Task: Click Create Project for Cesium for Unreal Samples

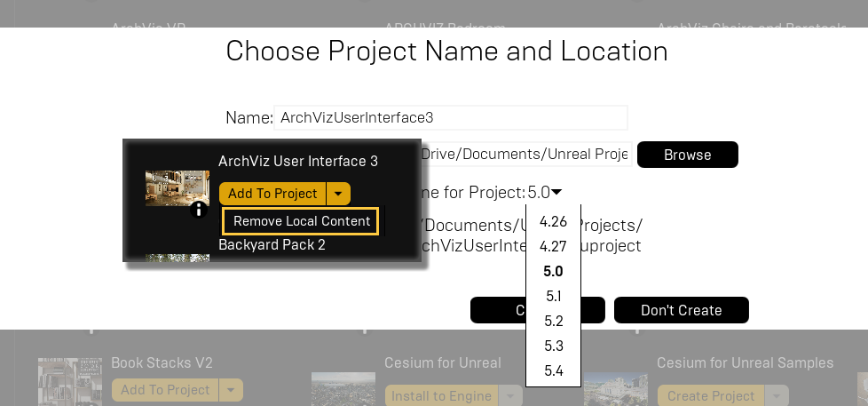Action: coord(711,396)
